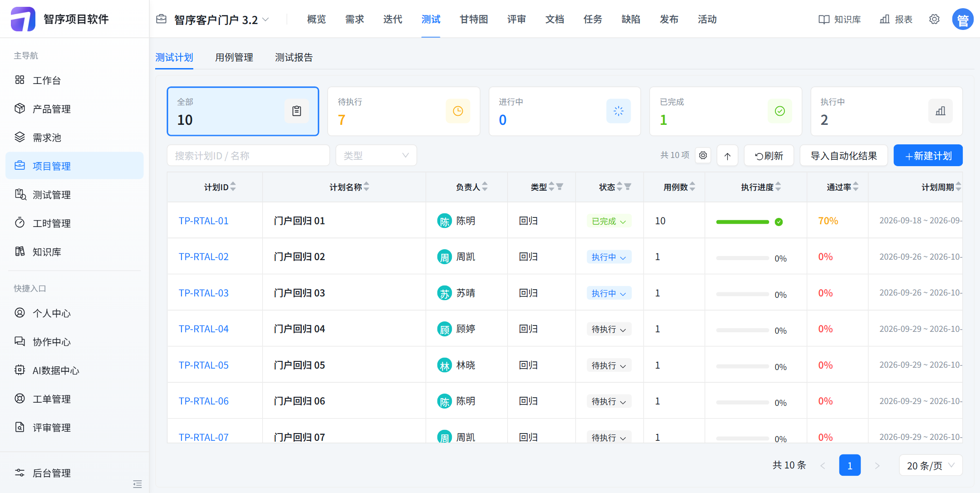Open the user avatar 管
The height and width of the screenshot is (493, 980).
coord(963,20)
